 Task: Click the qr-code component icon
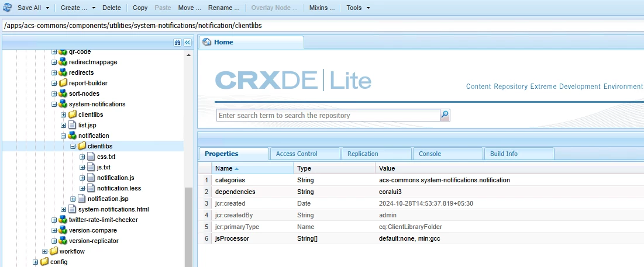[63, 51]
